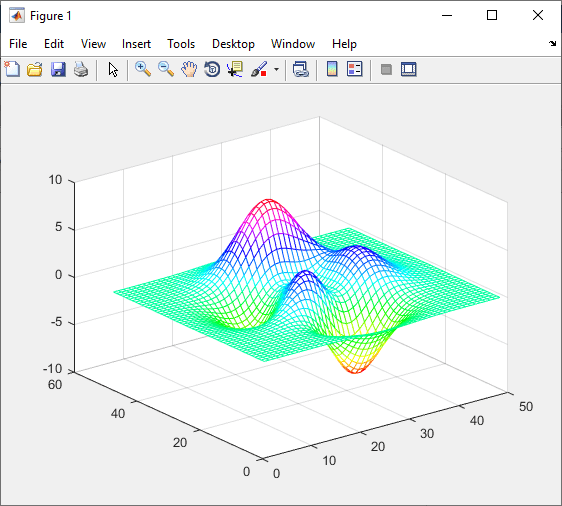This screenshot has width=562, height=506.
Task: Expand the Brush color dropdown arrow
Action: pos(276,69)
